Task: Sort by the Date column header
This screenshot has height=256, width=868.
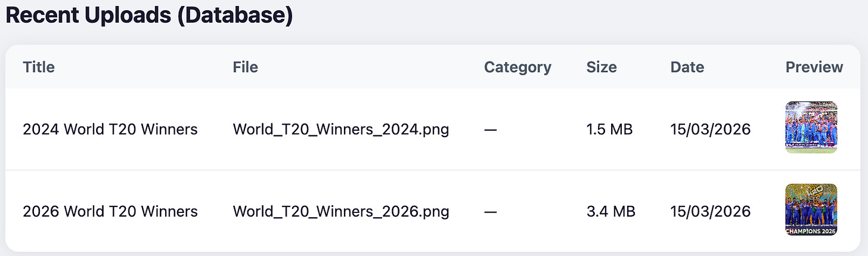Action: pyautogui.click(x=687, y=67)
